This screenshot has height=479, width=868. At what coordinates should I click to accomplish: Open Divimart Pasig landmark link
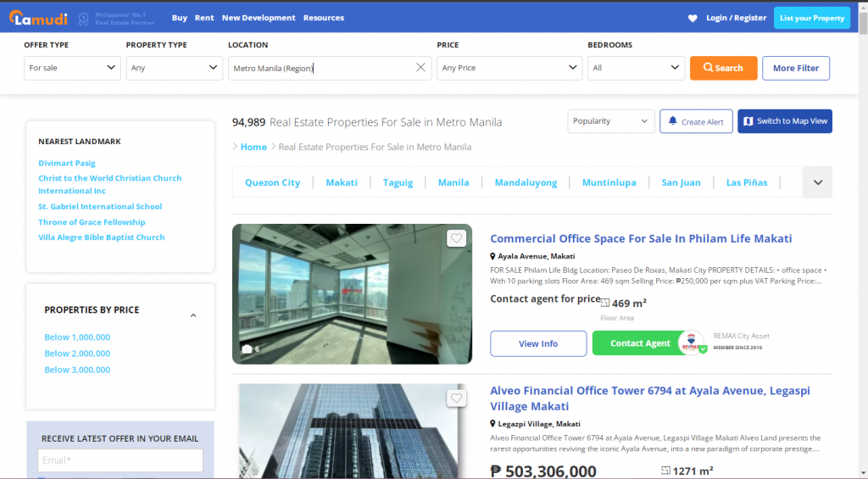(x=67, y=163)
